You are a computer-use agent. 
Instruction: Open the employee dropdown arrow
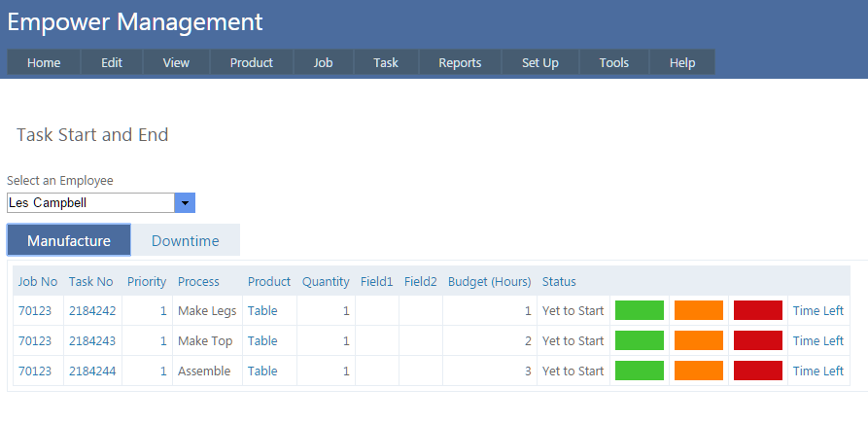coord(185,202)
